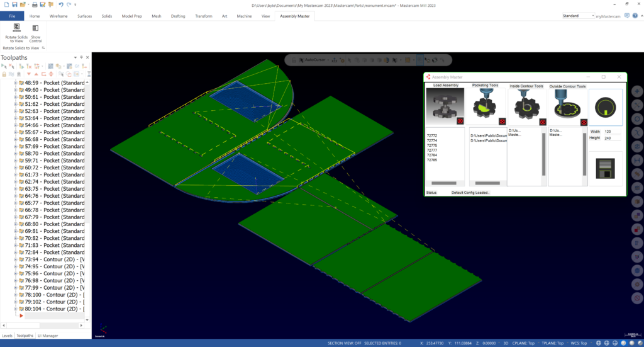This screenshot has height=347, width=644.
Task: Expand the 48:59 Pocket toolpath node
Action: 15,83
